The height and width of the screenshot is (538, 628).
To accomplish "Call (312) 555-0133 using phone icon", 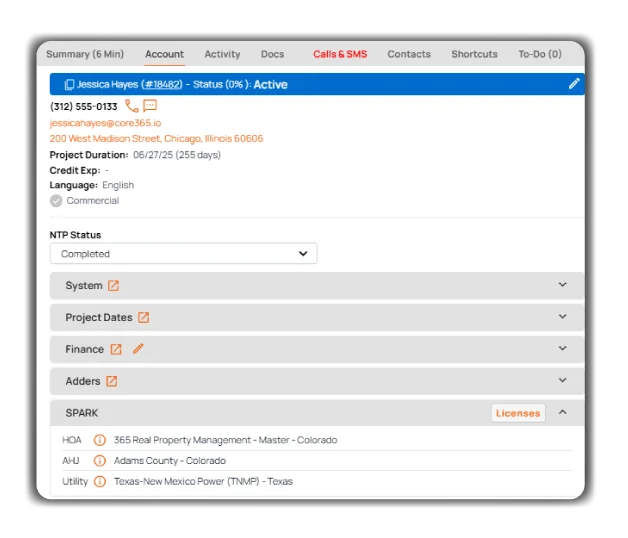I will tap(132, 106).
